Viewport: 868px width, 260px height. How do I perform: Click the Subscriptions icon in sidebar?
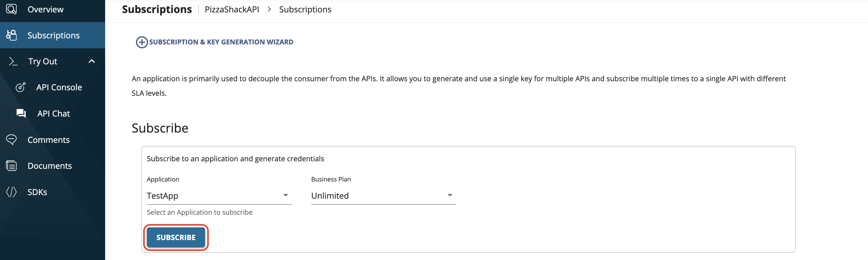pos(11,35)
